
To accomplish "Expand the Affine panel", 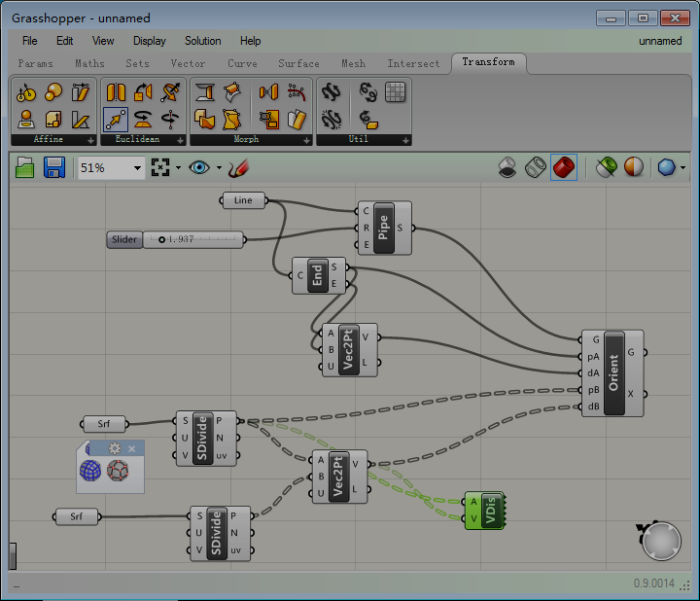I will pos(90,140).
